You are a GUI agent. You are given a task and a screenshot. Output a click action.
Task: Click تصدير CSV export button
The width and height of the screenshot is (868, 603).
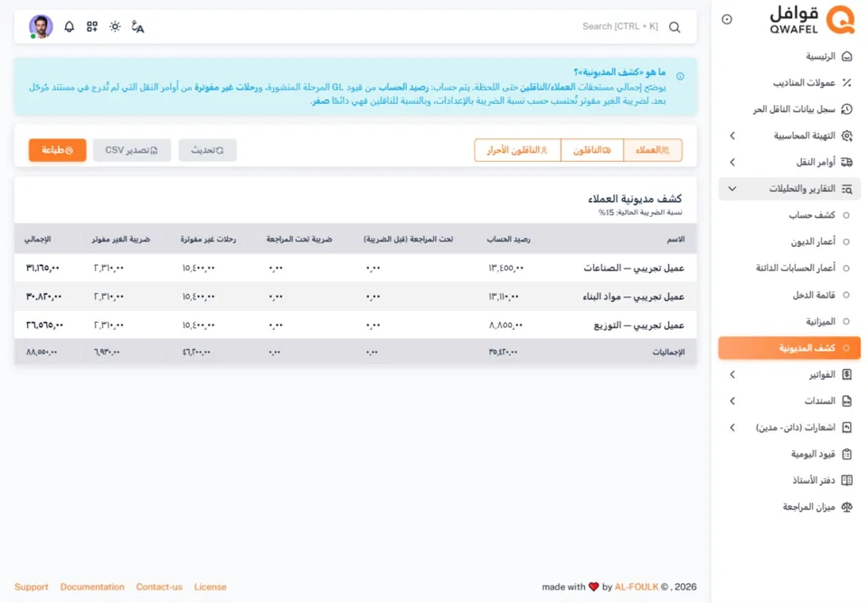[132, 150]
